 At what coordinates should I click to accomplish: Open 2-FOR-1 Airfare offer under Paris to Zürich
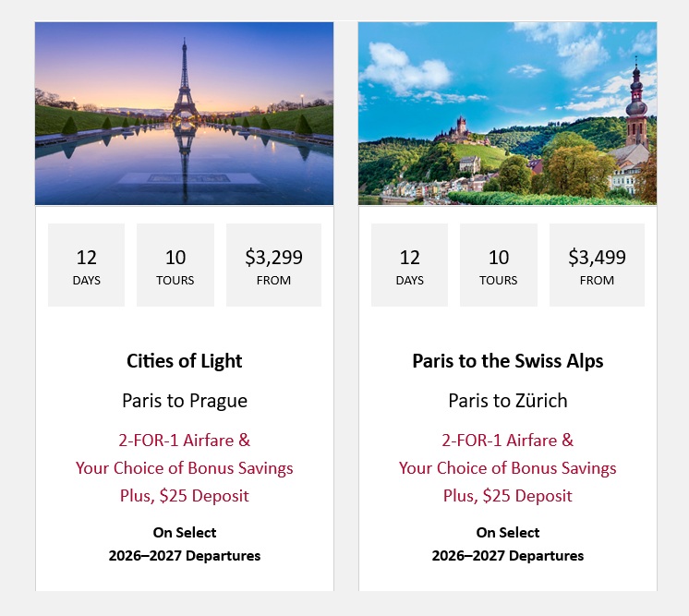click(508, 441)
